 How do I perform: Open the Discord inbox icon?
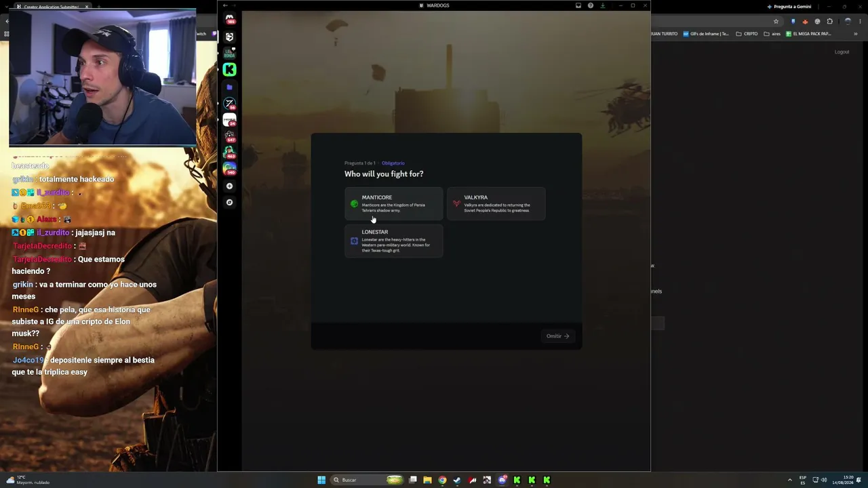coord(578,5)
